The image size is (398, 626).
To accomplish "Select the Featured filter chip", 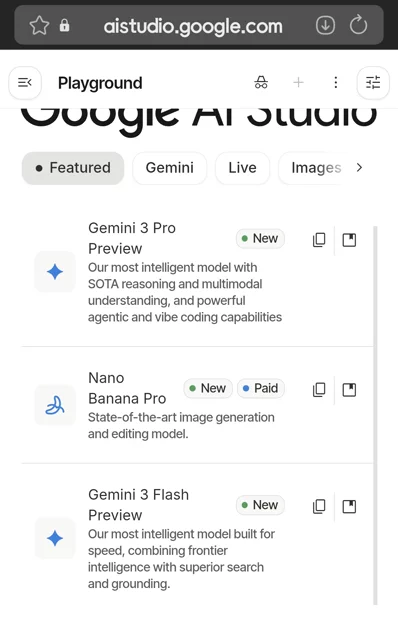I will [73, 168].
